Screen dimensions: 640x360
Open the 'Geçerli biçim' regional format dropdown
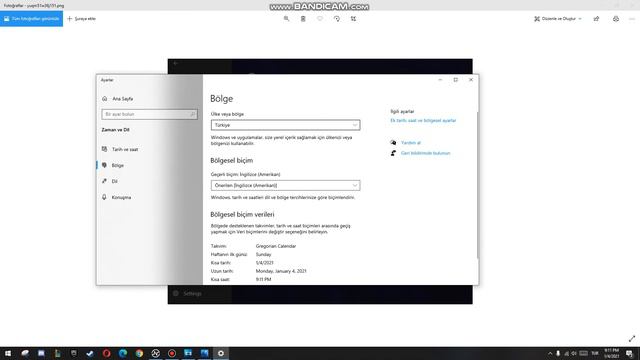click(285, 185)
